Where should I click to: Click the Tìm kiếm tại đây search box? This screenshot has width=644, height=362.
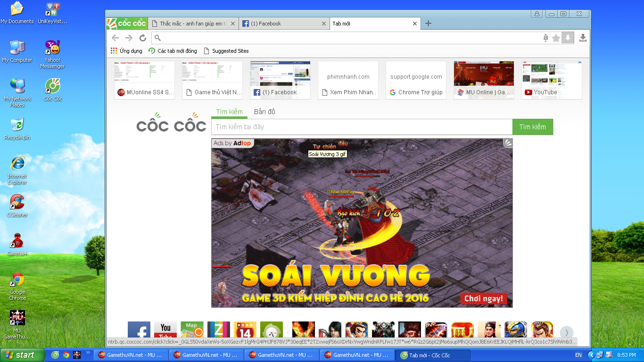coord(362,127)
